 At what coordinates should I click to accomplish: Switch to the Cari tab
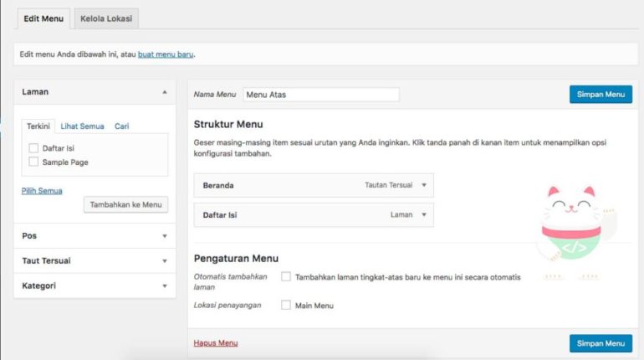121,126
